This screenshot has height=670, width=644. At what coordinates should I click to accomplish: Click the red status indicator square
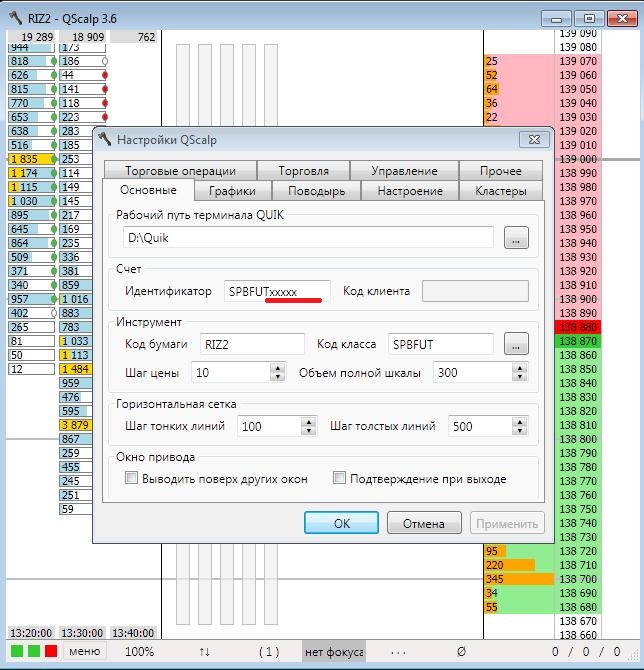point(51,651)
